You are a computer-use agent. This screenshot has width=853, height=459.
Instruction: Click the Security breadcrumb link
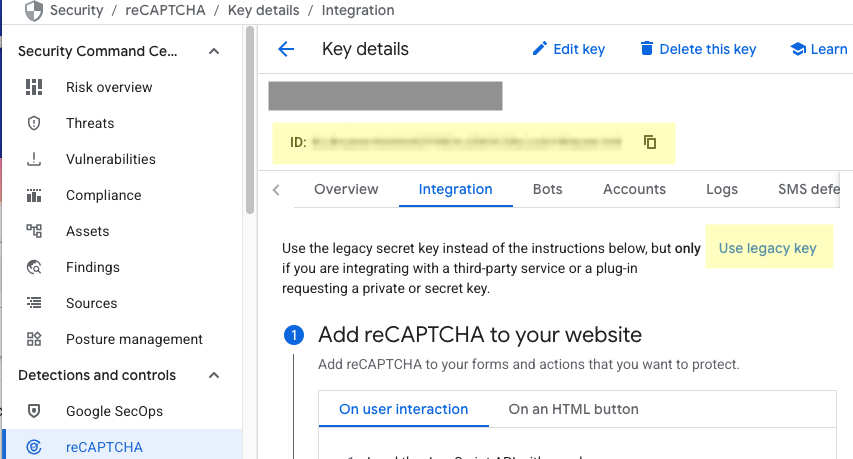(x=77, y=10)
